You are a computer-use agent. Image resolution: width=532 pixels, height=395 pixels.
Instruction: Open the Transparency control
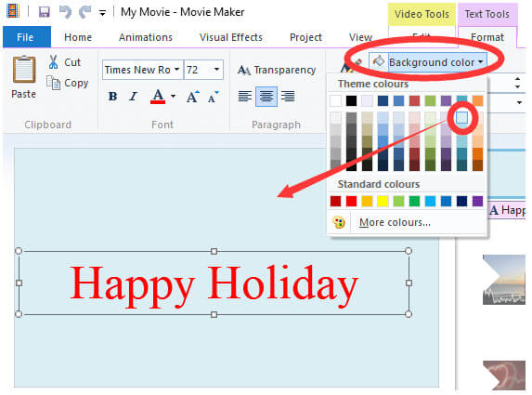tap(277, 70)
